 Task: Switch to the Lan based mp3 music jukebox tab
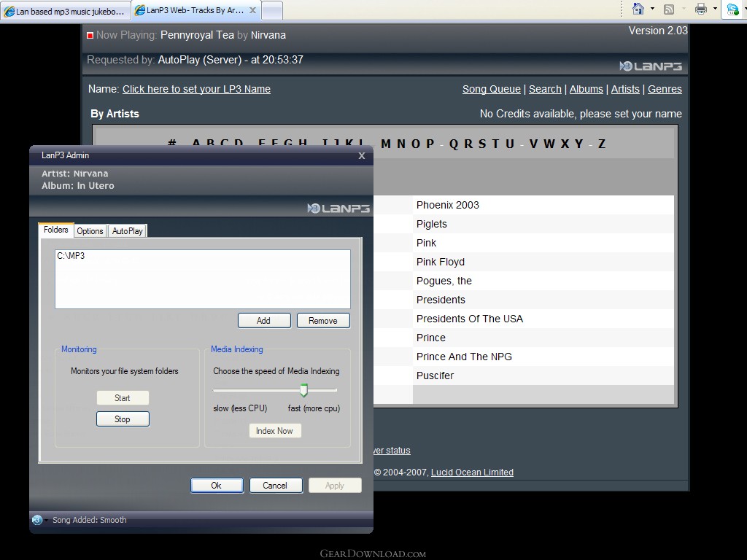(x=66, y=11)
